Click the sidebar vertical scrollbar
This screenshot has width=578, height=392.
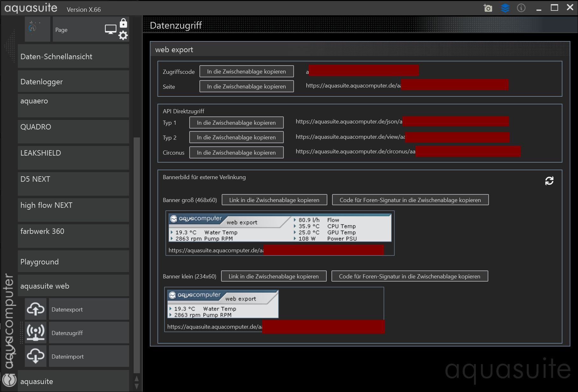[x=137, y=255]
